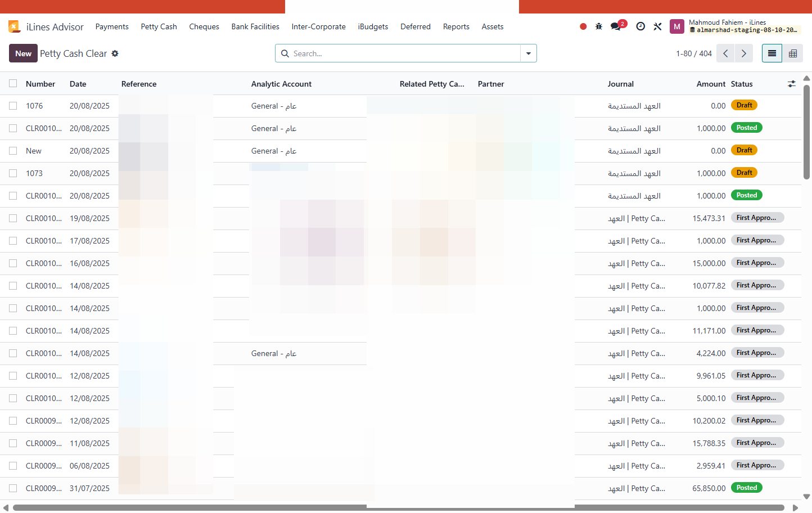This screenshot has height=513, width=812.
Task: Click the Draft status of record 1073
Action: click(x=744, y=173)
